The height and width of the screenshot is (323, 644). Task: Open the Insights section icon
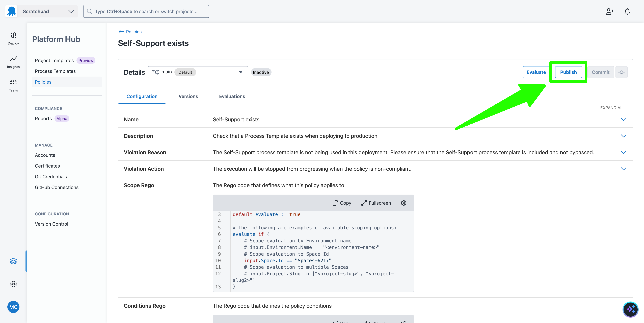click(x=13, y=62)
